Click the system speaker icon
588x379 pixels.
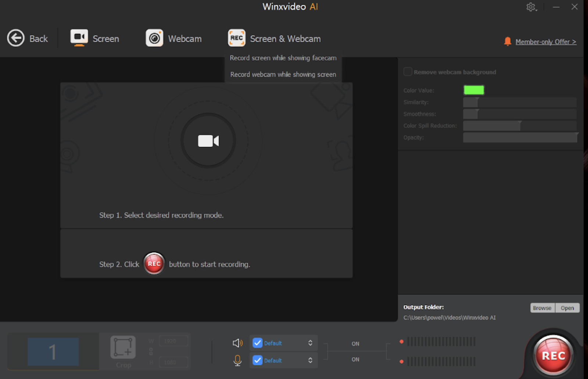(237, 343)
